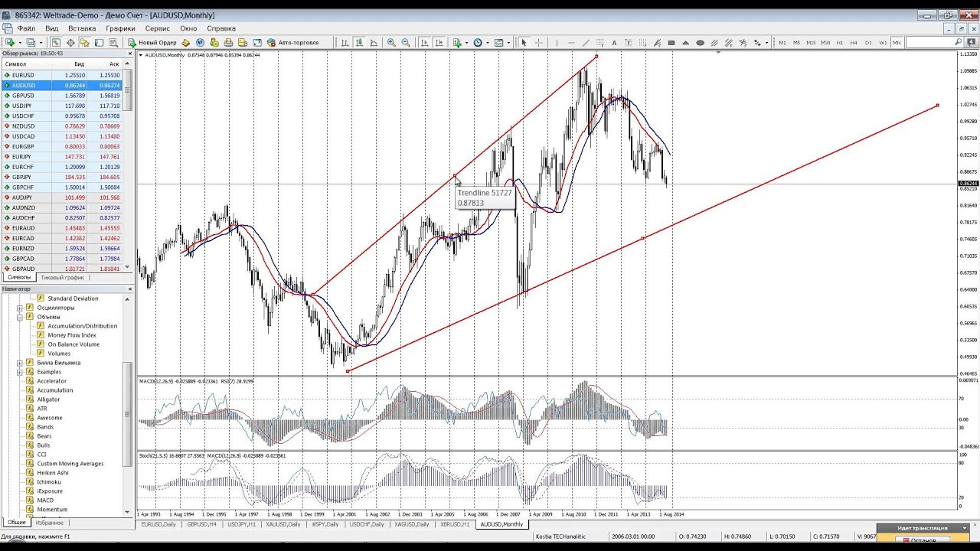Select the triangle shape tool
Viewport: 980px width, 551px height.
click(685, 43)
